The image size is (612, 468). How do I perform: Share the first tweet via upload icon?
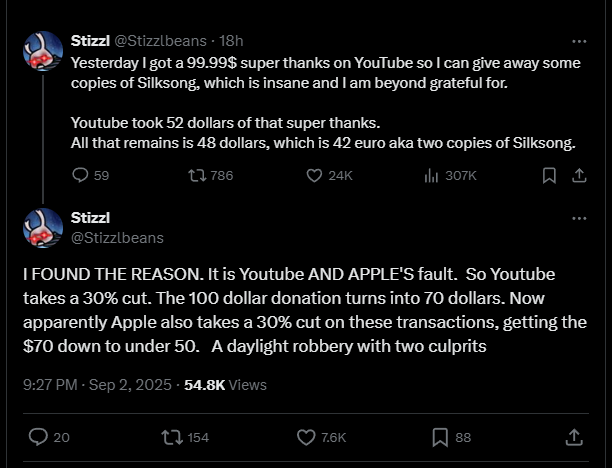pos(579,176)
